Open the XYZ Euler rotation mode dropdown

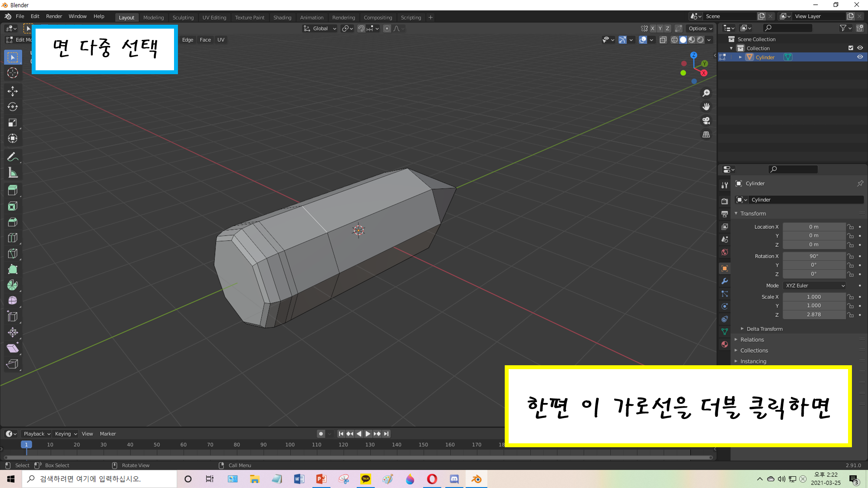click(x=815, y=285)
